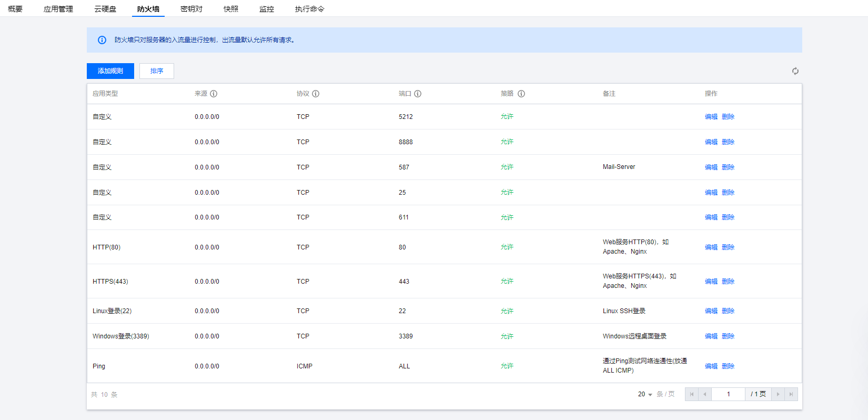Click the ALL port value in Ping row
Image resolution: width=868 pixels, height=420 pixels.
tap(404, 366)
